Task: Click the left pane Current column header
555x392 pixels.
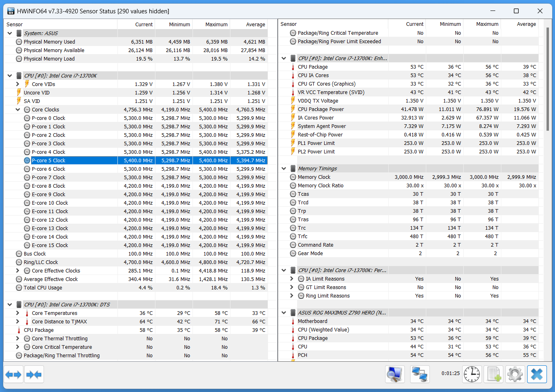Action: [136, 24]
